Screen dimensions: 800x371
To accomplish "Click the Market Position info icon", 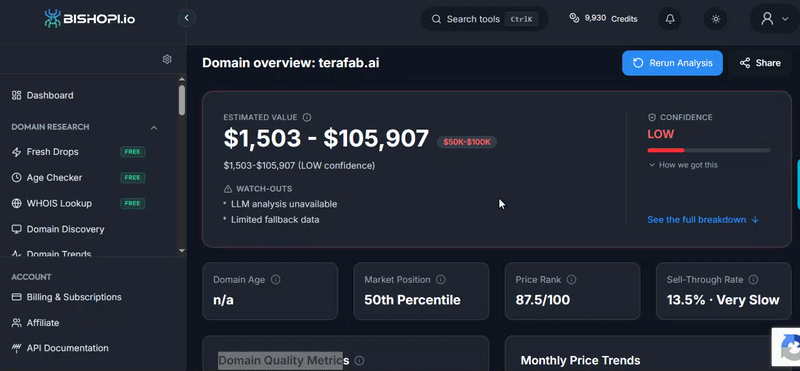I will [x=441, y=280].
